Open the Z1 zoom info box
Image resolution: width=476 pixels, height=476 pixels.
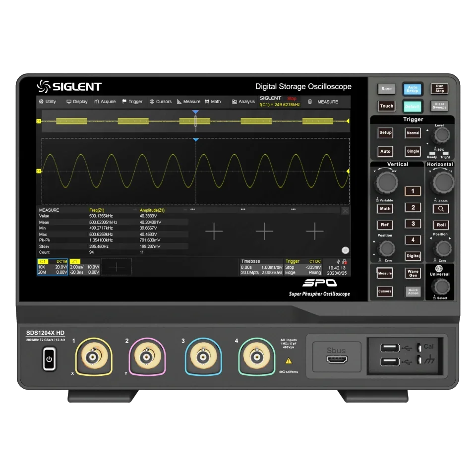[x=85, y=267]
